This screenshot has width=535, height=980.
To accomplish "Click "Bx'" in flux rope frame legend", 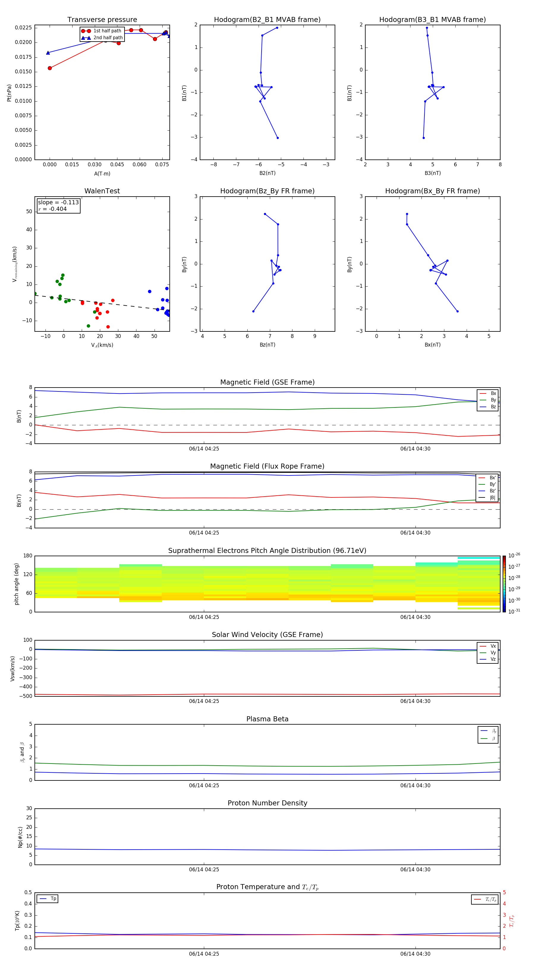I will pyautogui.click(x=493, y=478).
